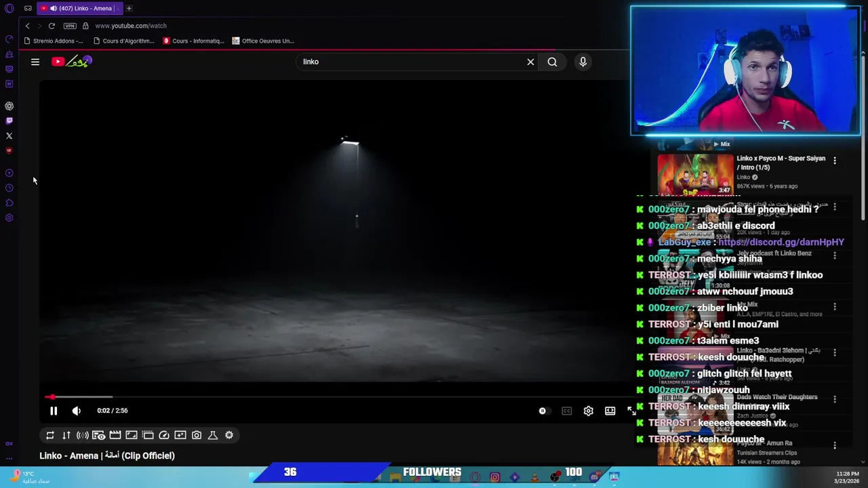Image resolution: width=868 pixels, height=488 pixels.
Task: Open options for Super Saiyan suggestion
Action: coord(835,161)
